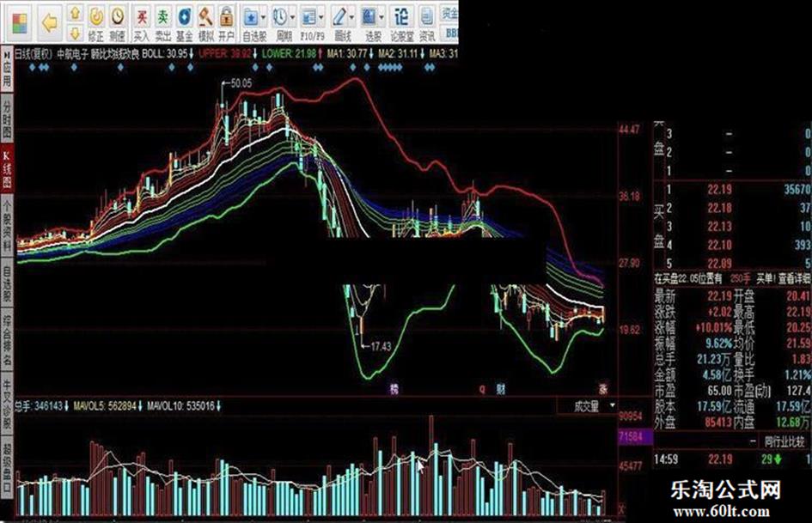The image size is (812, 523).
Task: Click the yellow down arrow icon
Action: click(75, 33)
